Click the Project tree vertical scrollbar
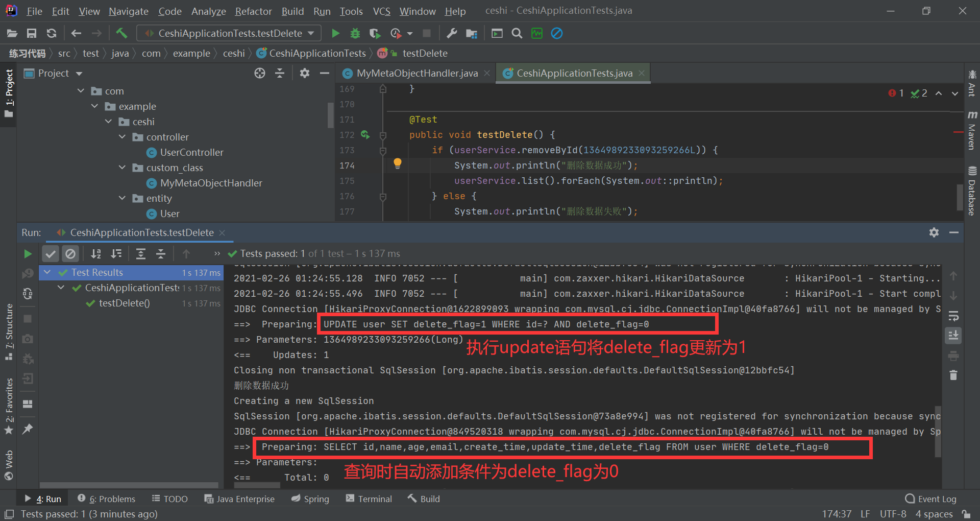Viewport: 980px width, 521px height. coord(330,115)
